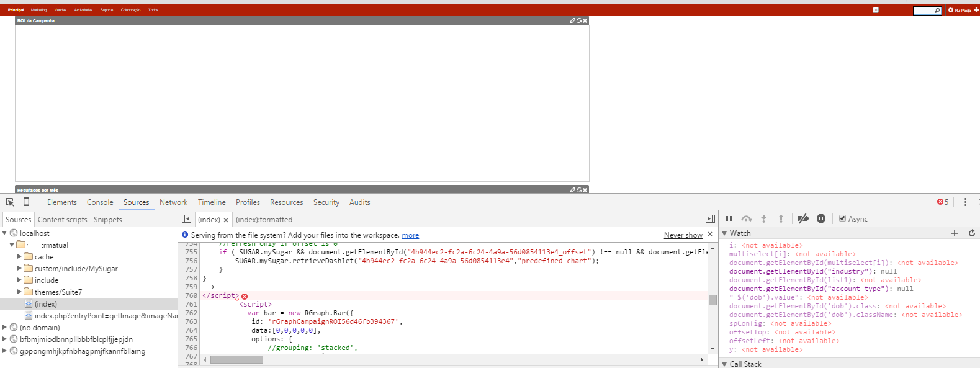
Task: Click the plus quick-create icon in the red header
Action: tap(976, 10)
